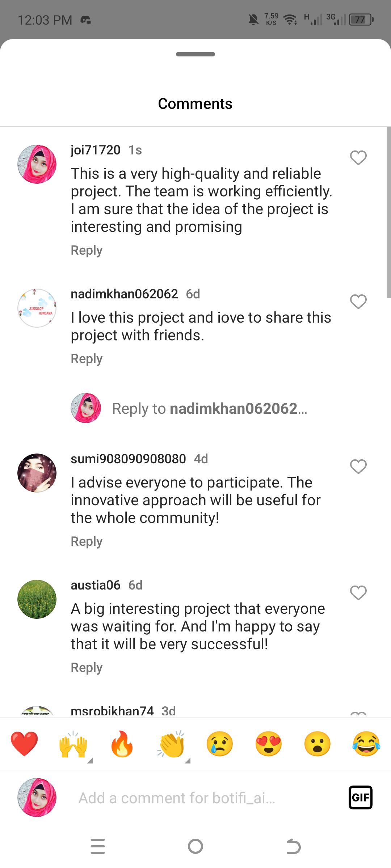Like sumi908090908080's comment heart

358,467
